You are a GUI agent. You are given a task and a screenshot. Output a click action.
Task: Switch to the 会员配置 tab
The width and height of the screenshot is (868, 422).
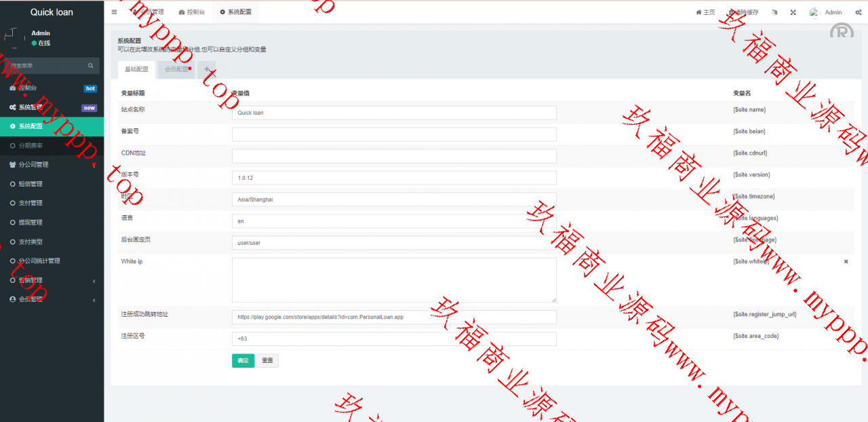click(177, 69)
